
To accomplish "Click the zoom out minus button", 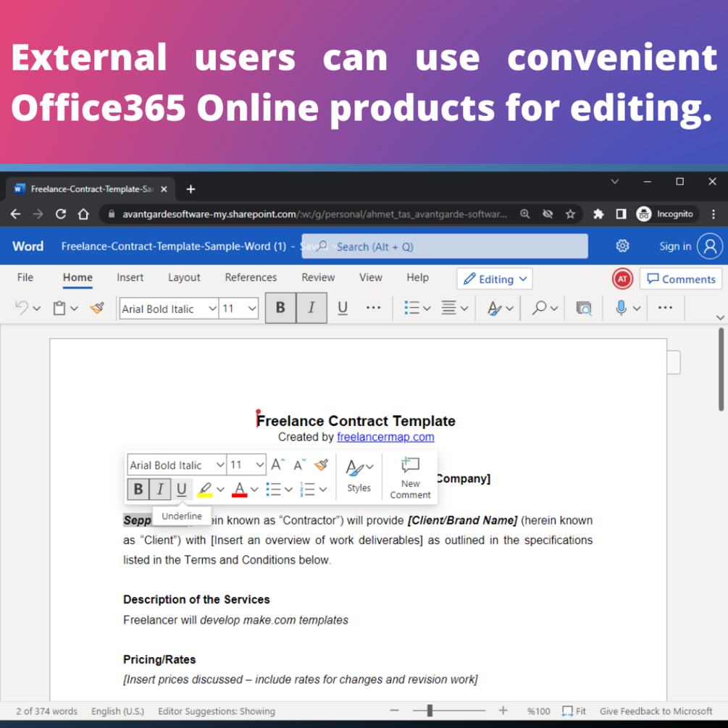I will (x=394, y=711).
